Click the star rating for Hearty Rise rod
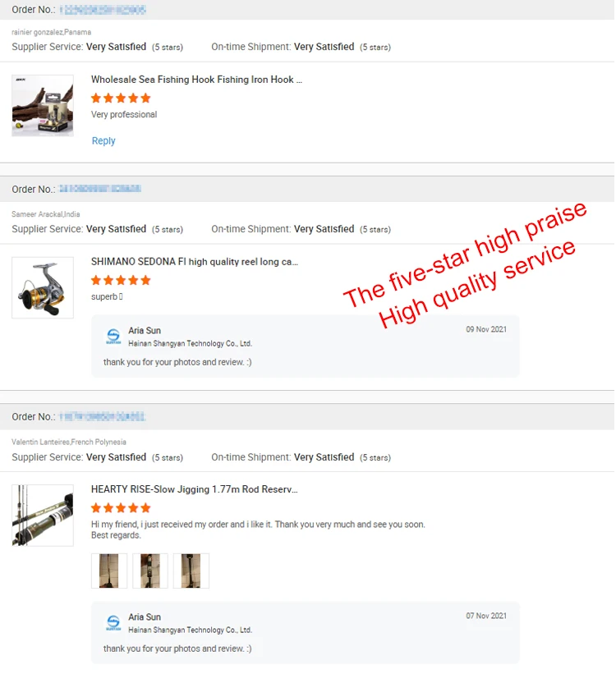Image resolution: width=616 pixels, height=674 pixels. pyautogui.click(x=121, y=508)
